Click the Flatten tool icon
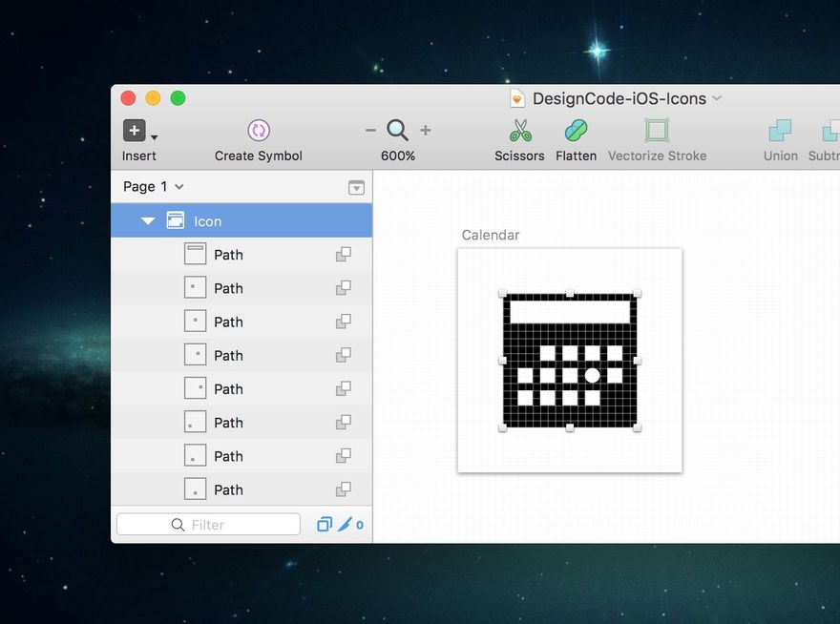The height and width of the screenshot is (624, 840). point(576,130)
